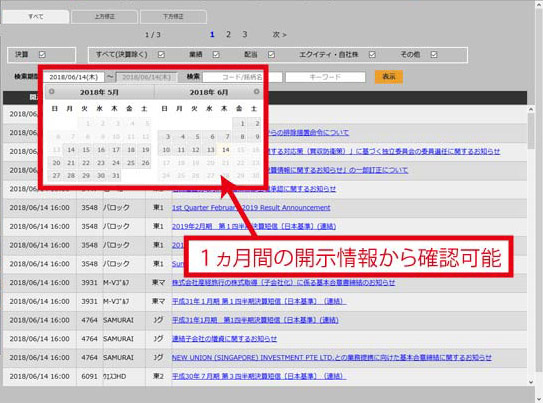This screenshot has height=403, width=543.
Task: Click バロック name in 1st Quarter February row
Action: [116, 208]
